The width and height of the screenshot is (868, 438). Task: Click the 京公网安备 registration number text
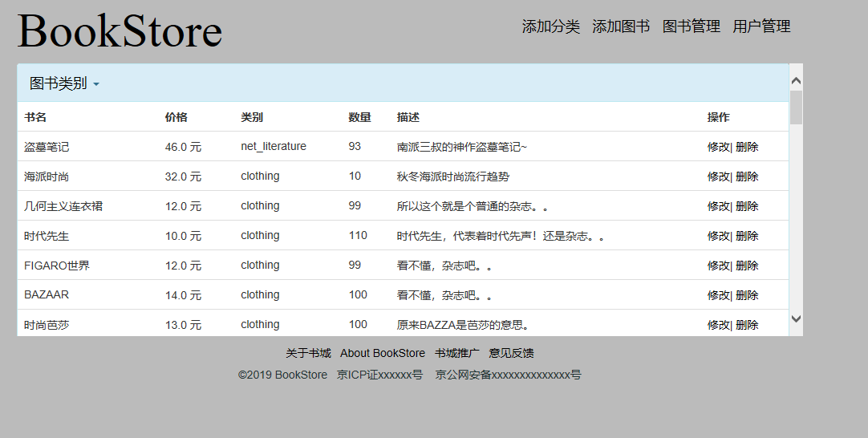[508, 375]
